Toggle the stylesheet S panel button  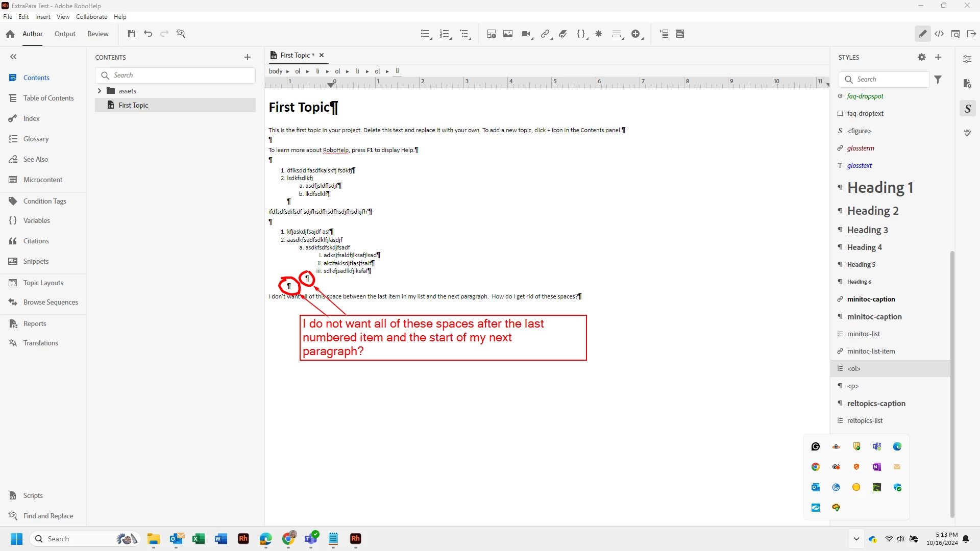pos(967,109)
